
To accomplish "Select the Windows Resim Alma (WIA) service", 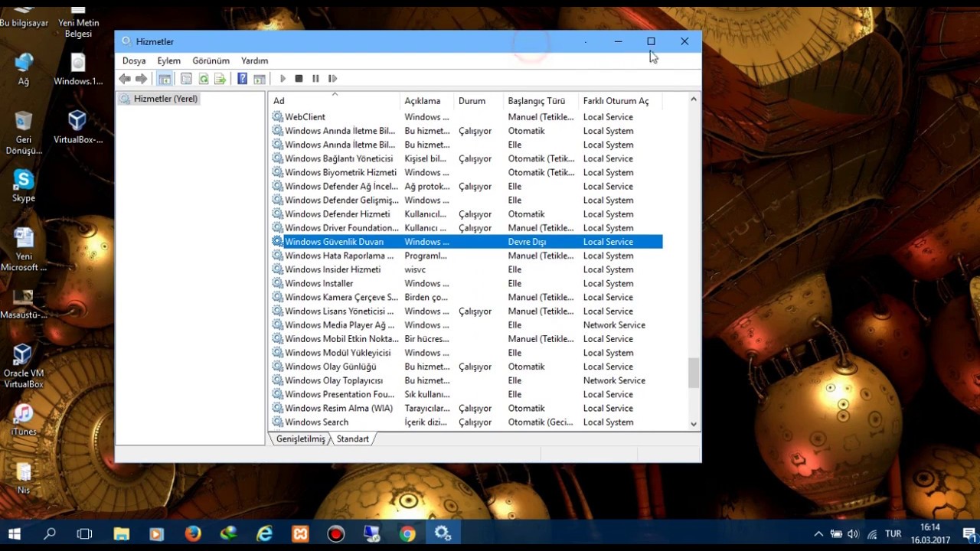I will click(x=466, y=409).
